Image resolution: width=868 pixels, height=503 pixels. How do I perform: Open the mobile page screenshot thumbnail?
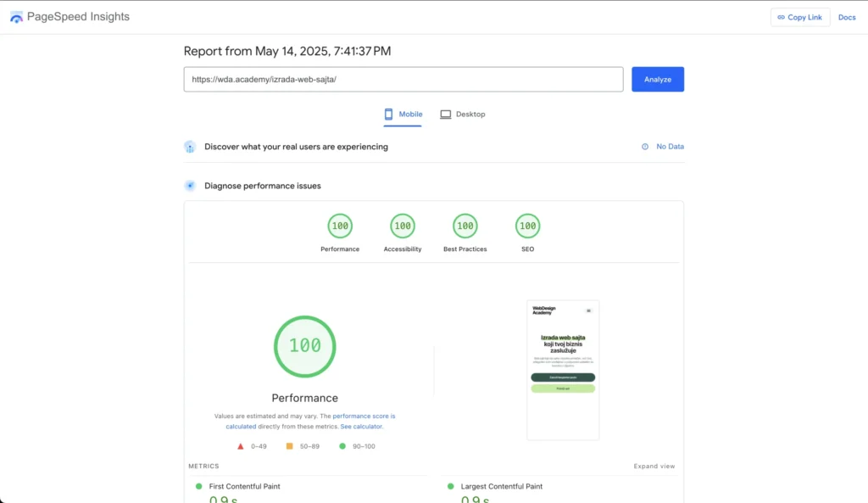[563, 370]
